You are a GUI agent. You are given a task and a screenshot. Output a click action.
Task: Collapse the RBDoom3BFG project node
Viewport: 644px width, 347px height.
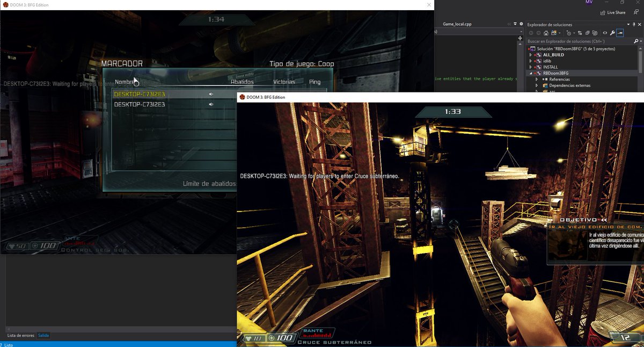pyautogui.click(x=530, y=74)
